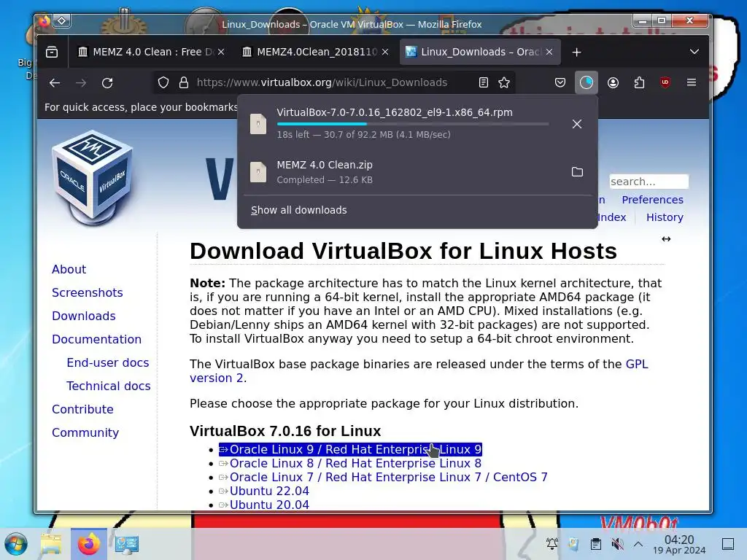The height and width of the screenshot is (560, 747).
Task: Open the Index link
Action: [x=612, y=217]
